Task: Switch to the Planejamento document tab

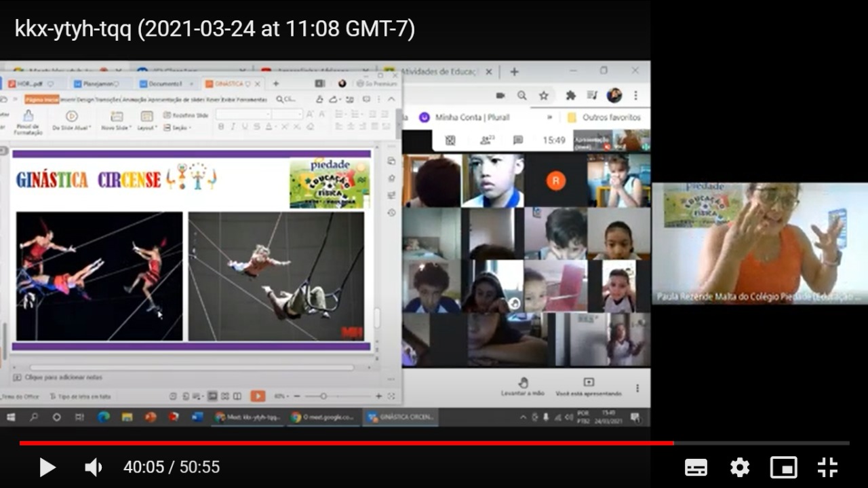Action: 100,84
